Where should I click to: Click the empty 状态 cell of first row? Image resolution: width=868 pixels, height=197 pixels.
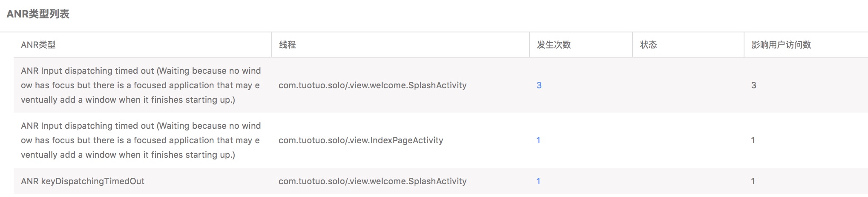pos(688,85)
